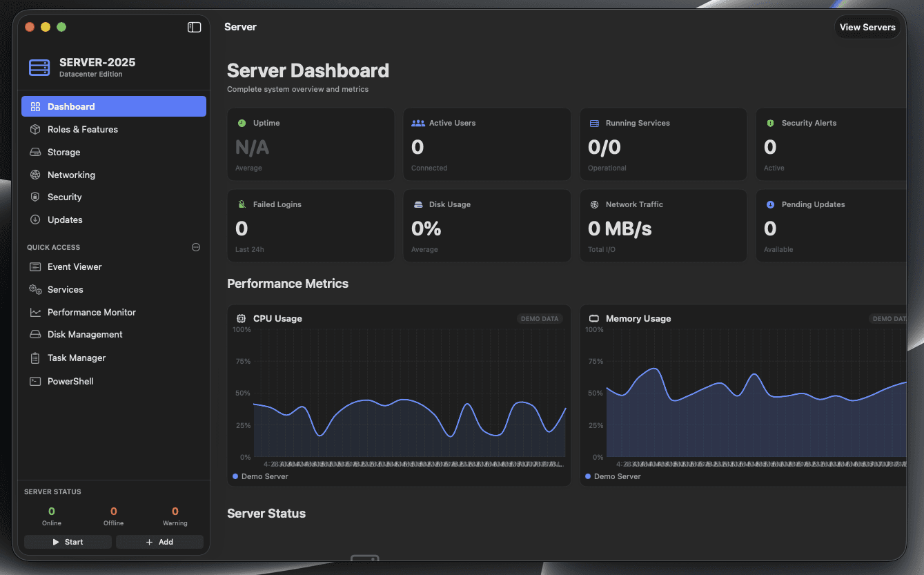This screenshot has width=924, height=575.
Task: Launch Performance Monitor
Action: point(114,312)
